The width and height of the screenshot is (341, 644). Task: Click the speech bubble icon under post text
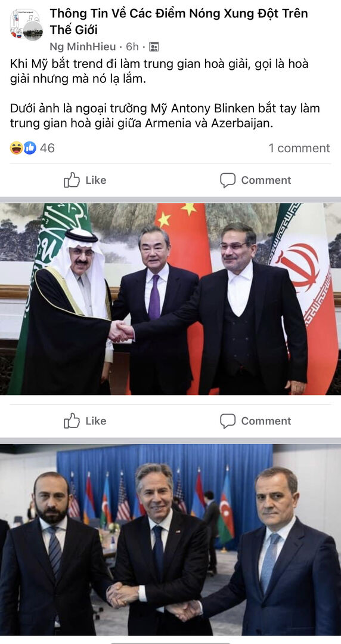228,180
